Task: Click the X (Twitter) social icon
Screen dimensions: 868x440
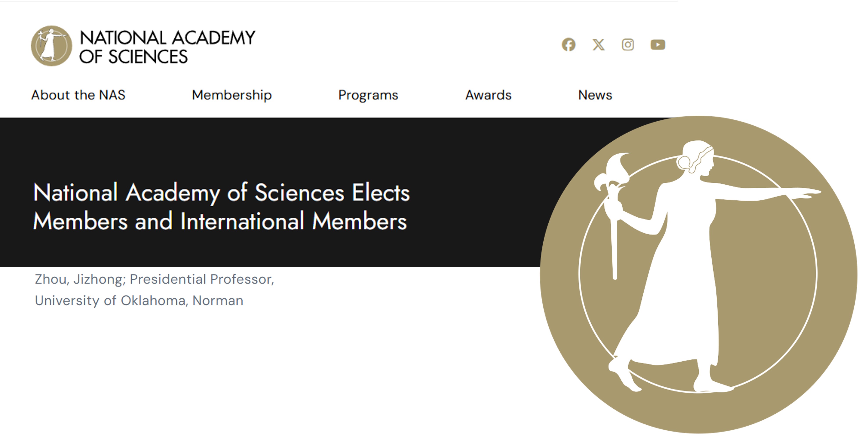Action: [x=598, y=45]
